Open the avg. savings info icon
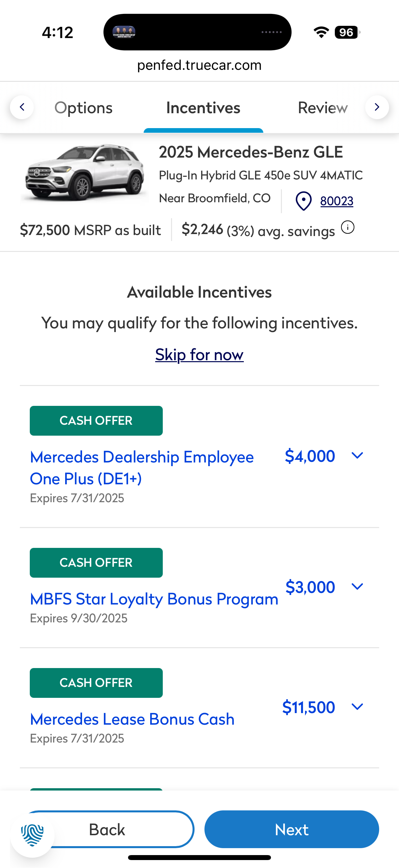The width and height of the screenshot is (399, 868). coord(347,227)
